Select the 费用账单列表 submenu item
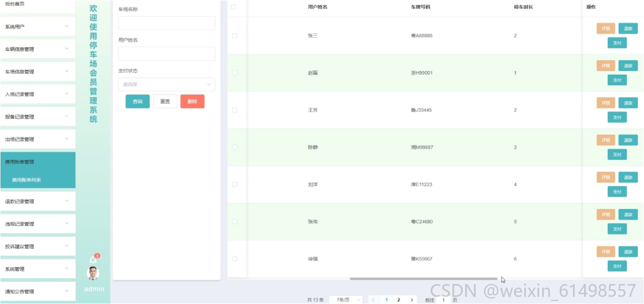Viewport: 644px width, 304px height. (38, 180)
